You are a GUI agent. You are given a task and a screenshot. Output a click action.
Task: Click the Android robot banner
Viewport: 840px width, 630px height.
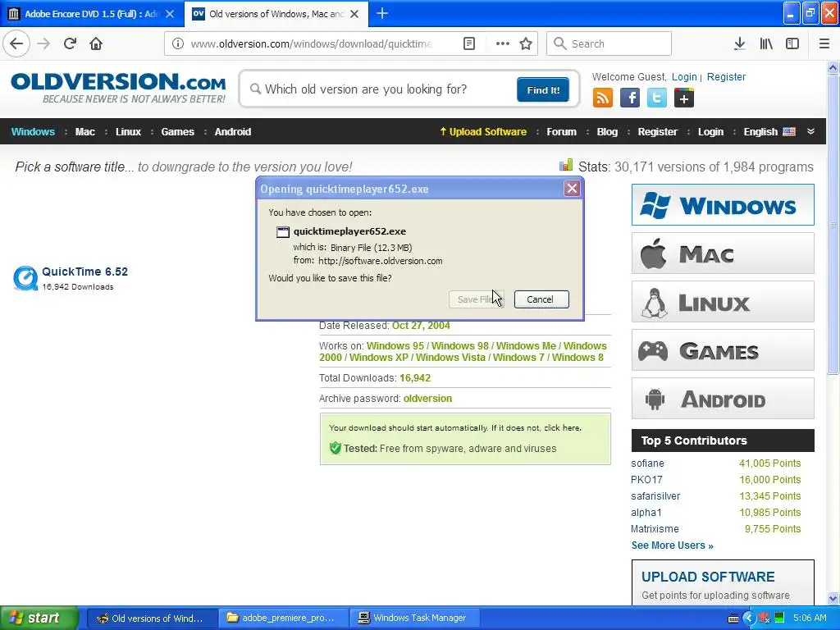723,399
